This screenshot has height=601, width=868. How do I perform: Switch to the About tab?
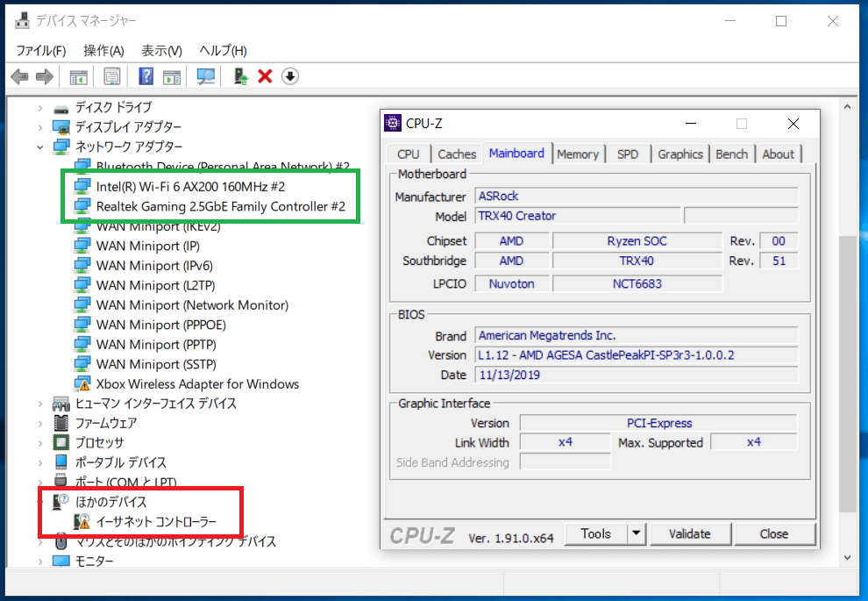tap(778, 154)
